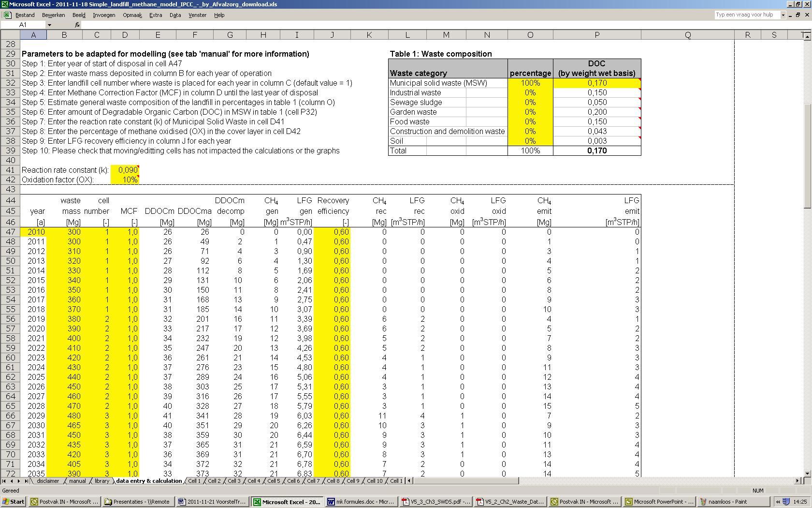
Task: Select the Garden waste DOC value 0,200
Action: click(x=597, y=112)
